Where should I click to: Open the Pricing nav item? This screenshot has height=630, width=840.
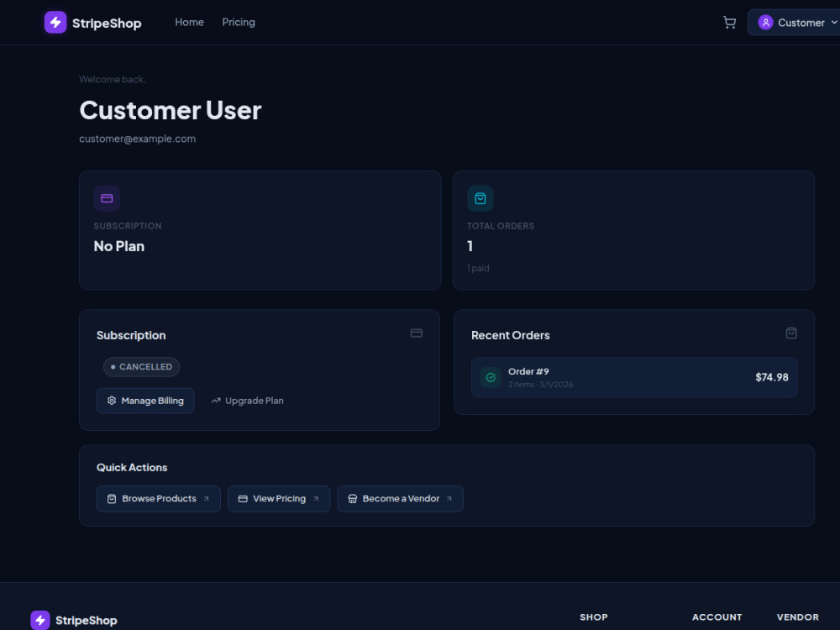239,23
